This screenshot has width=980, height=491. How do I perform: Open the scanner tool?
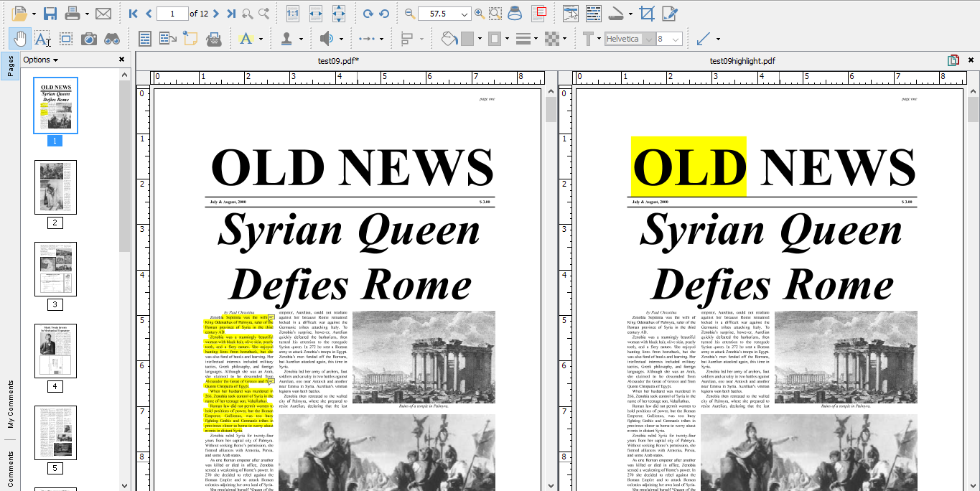coord(617,14)
